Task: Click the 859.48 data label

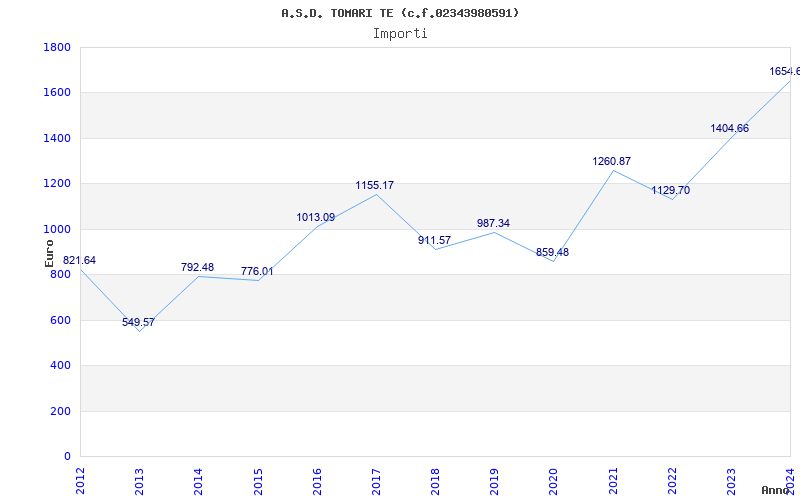Action: [x=552, y=253]
